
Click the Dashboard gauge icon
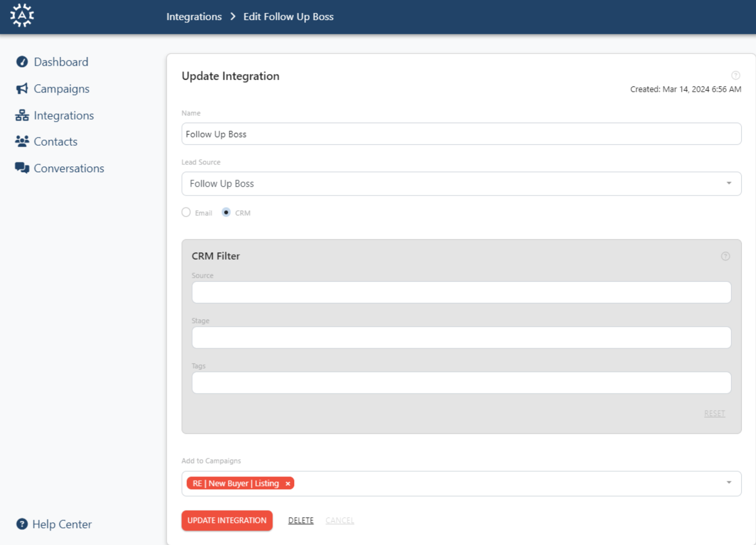(x=22, y=62)
